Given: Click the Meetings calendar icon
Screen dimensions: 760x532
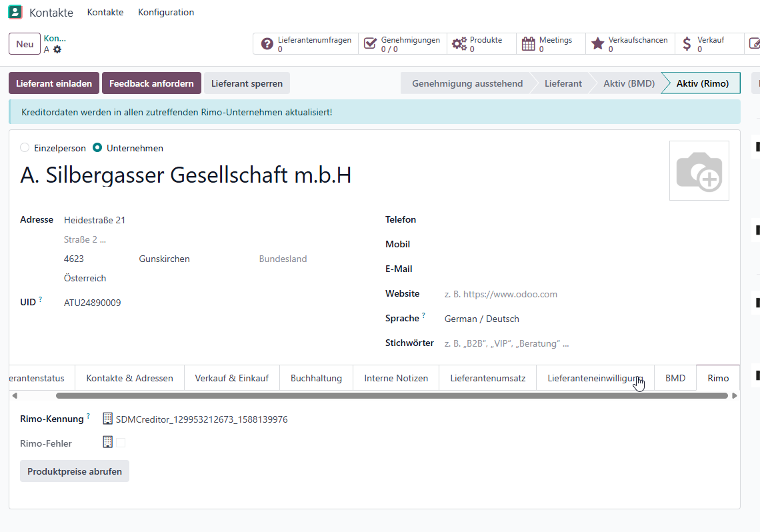Looking at the screenshot, I should (x=529, y=44).
